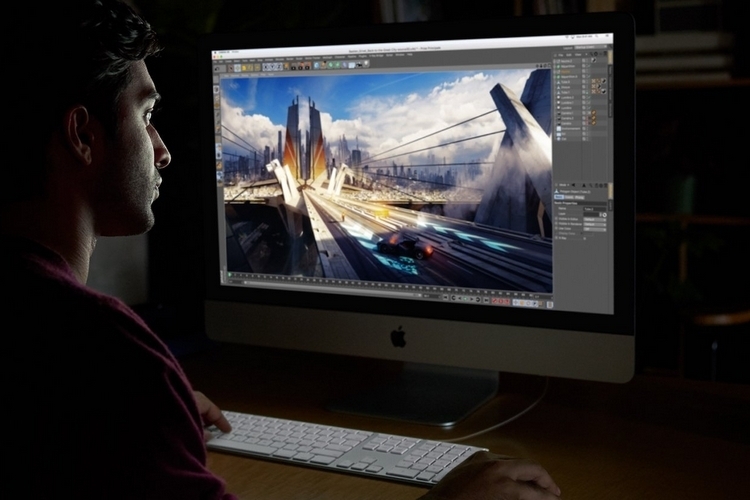Open the Visible in Editor dropdown
The height and width of the screenshot is (500, 750).
595,219
